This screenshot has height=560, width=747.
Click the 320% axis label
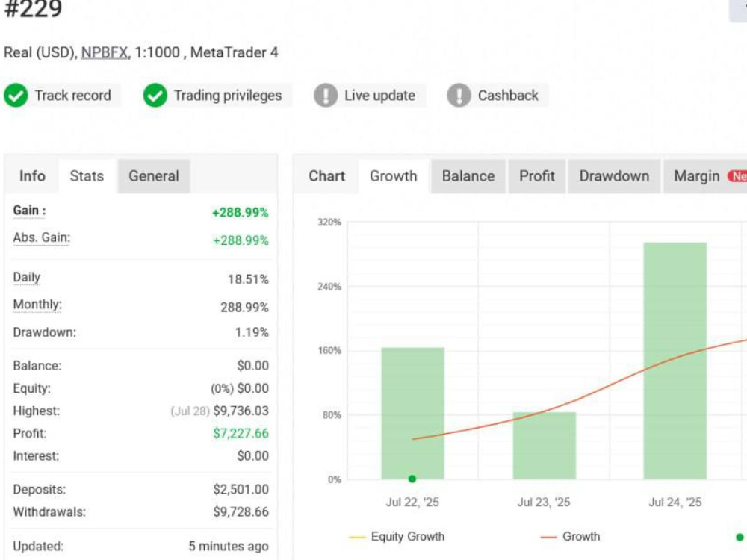(x=329, y=223)
